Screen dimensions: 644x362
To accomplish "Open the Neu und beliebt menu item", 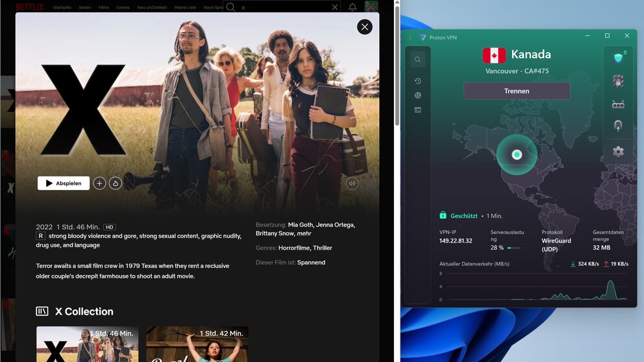I will coord(152,7).
